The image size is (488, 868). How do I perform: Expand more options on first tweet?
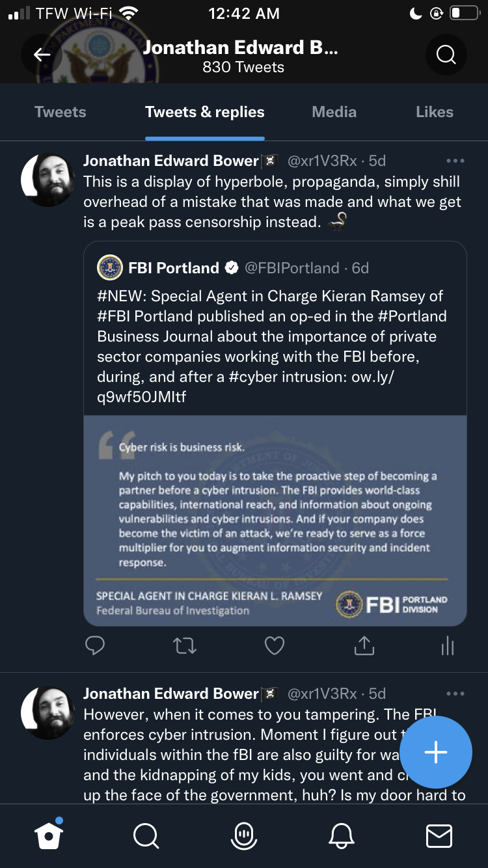(x=455, y=161)
